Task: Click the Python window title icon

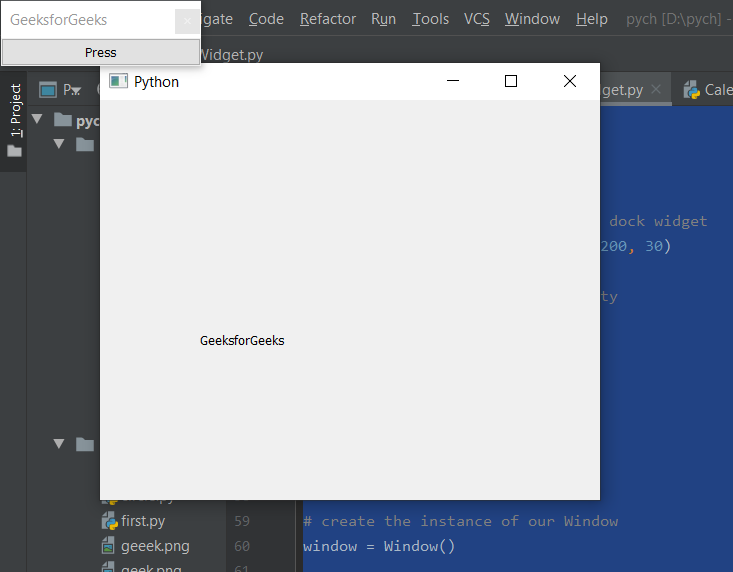Action: (x=118, y=81)
